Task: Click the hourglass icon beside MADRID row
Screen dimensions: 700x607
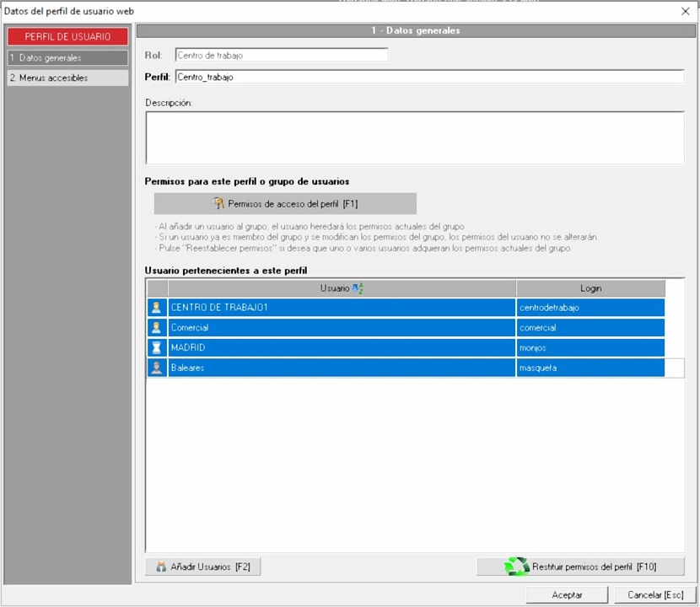Action: click(156, 347)
